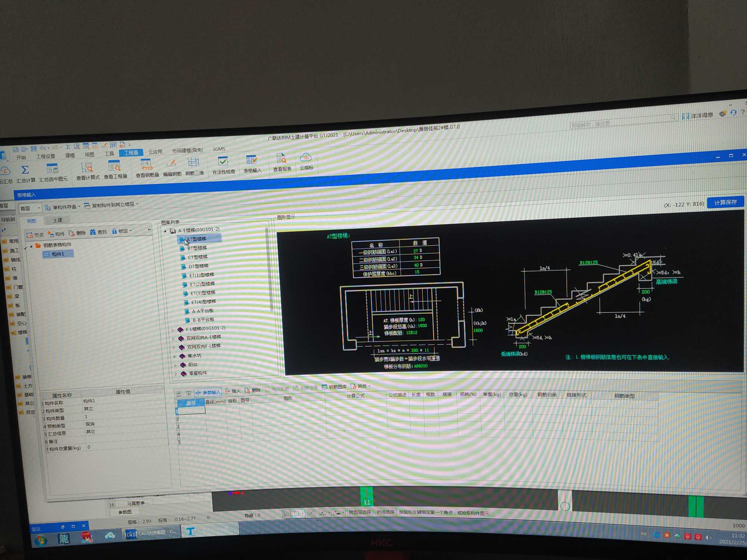Toggle the 折线选择 option
This screenshot has width=747, height=560.
click(385, 512)
